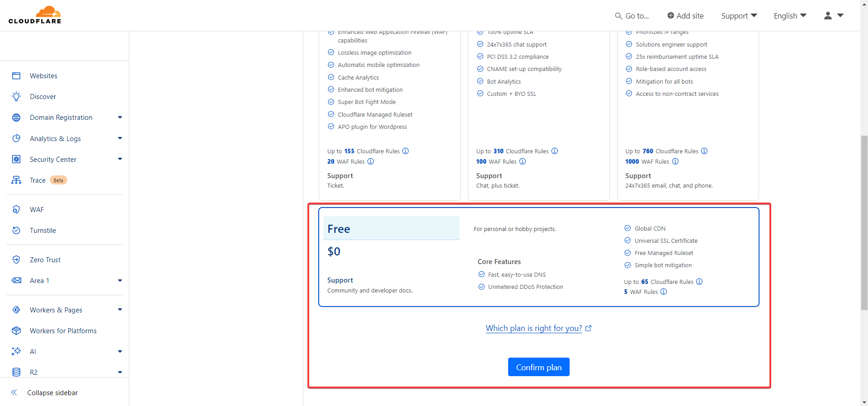Expand the Workers & Pages submenu arrow
The height and width of the screenshot is (406, 868).
[120, 310]
